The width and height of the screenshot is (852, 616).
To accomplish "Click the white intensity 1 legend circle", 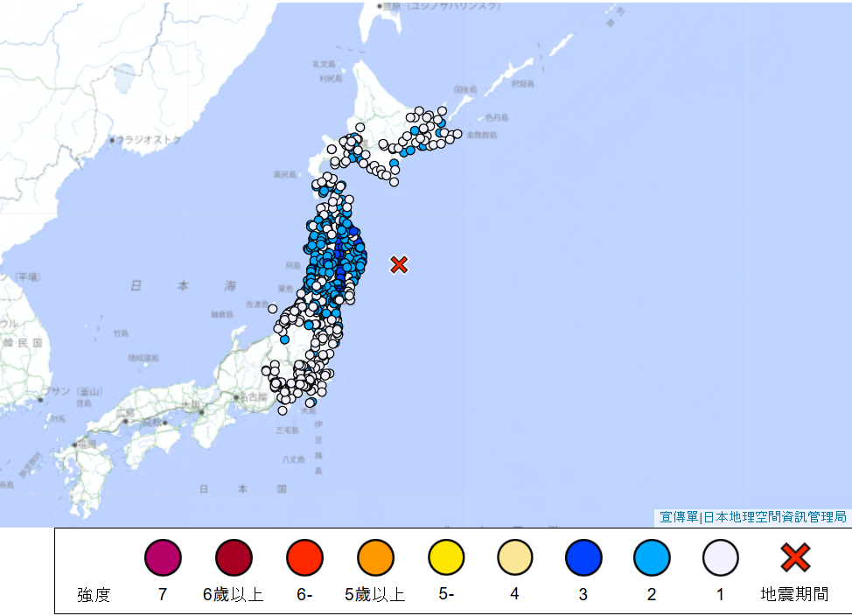I will 720,557.
